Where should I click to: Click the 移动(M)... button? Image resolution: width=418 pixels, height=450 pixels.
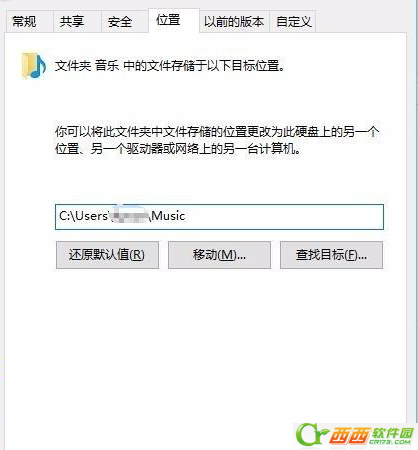point(219,255)
